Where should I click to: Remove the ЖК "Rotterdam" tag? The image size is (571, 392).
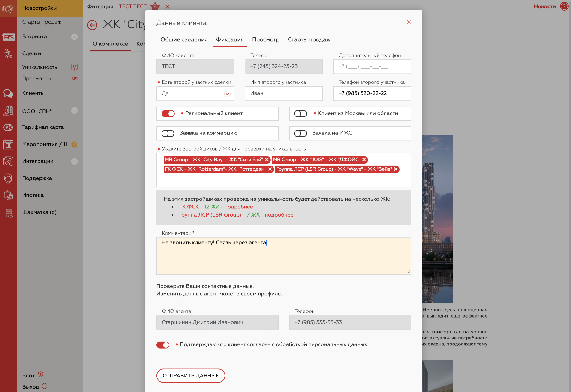point(270,169)
